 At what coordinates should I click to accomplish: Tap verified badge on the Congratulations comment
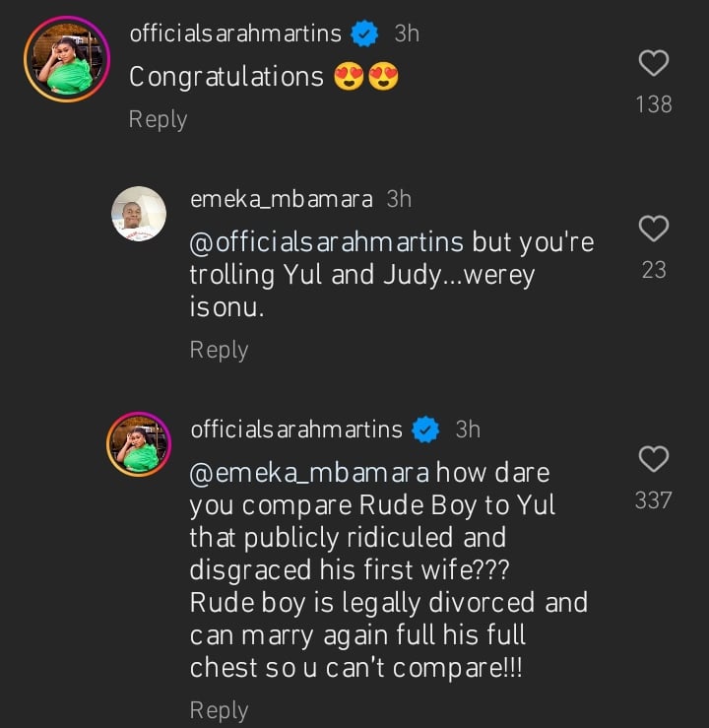366,33
